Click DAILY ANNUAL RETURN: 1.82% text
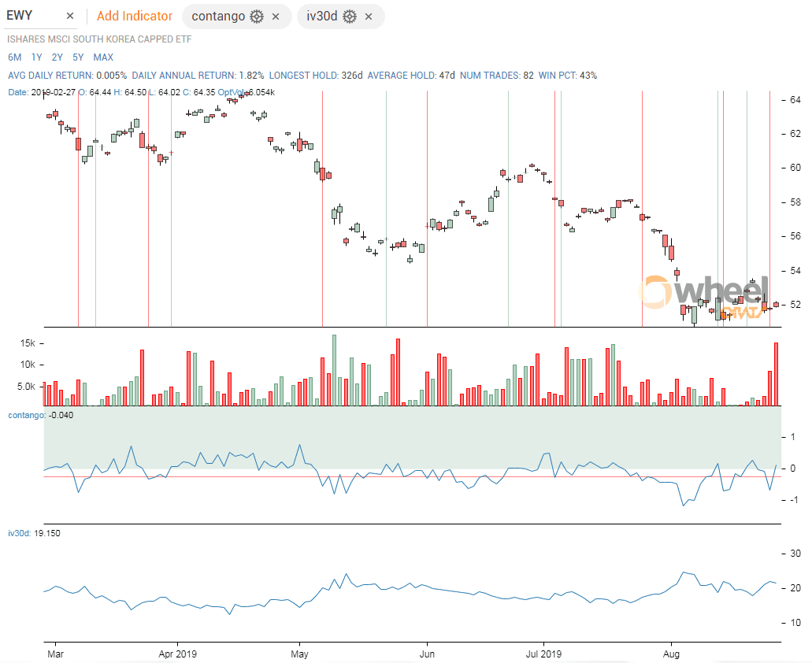812x663 pixels. (x=198, y=76)
